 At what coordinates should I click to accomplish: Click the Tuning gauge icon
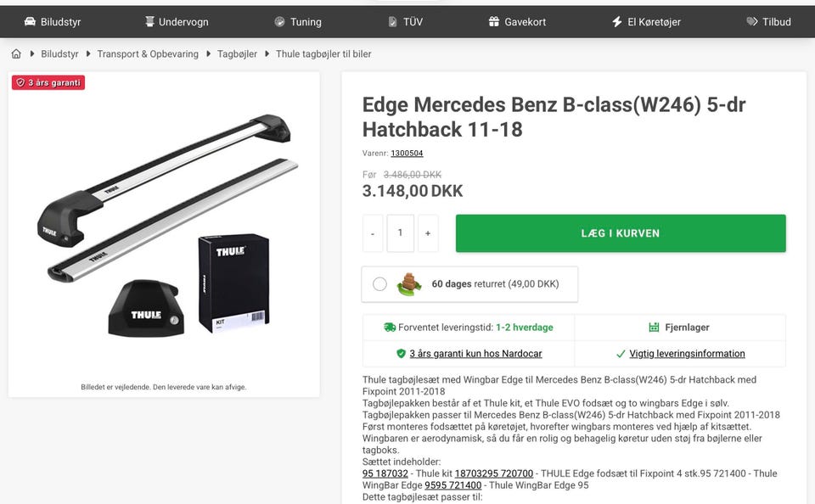(279, 22)
